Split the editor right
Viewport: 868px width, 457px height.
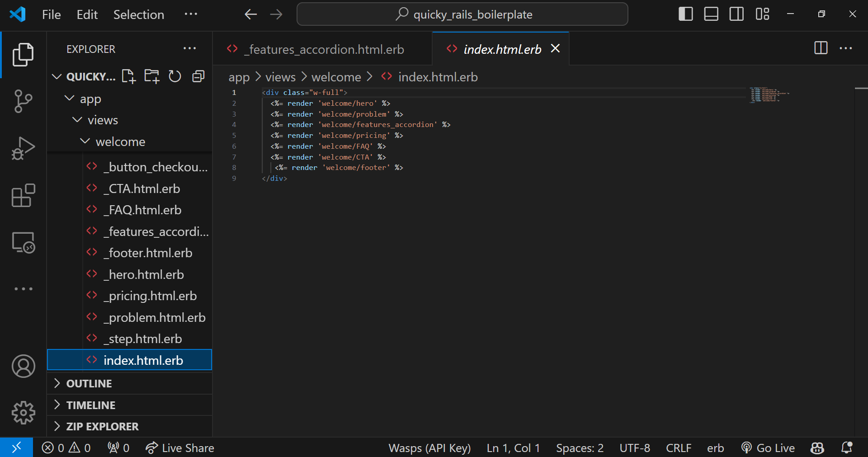pos(821,48)
